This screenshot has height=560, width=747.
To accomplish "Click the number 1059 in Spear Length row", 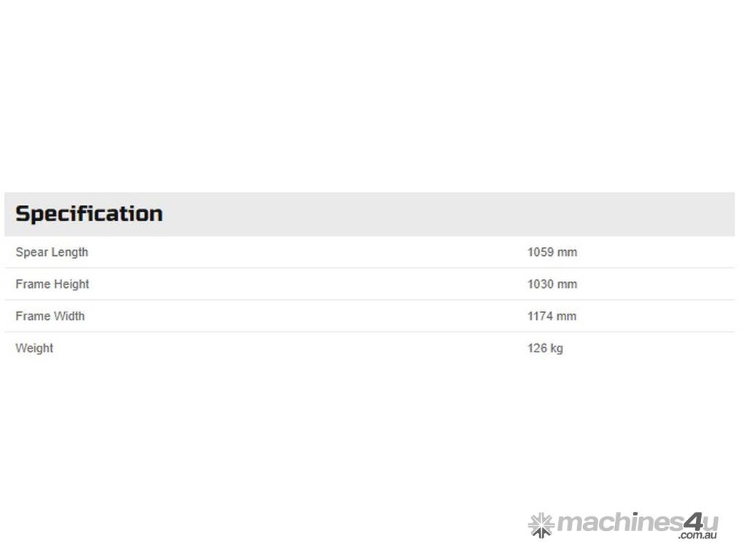I will (541, 252).
